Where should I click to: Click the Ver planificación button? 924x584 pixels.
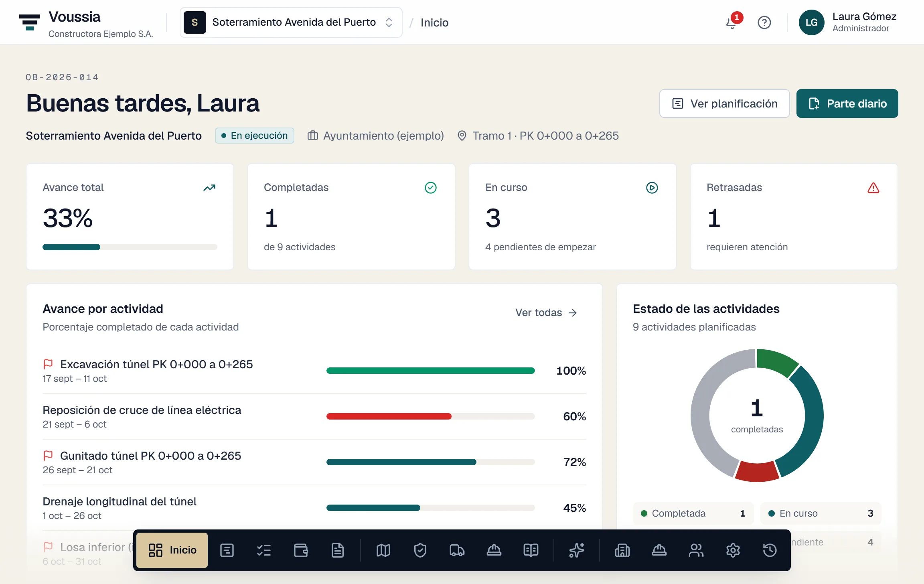pyautogui.click(x=725, y=103)
